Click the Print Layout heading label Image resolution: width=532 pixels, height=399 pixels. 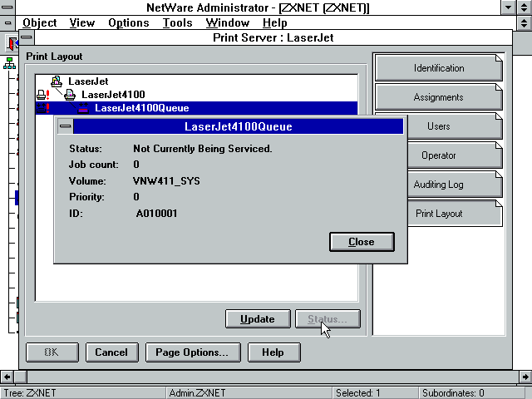coord(54,57)
